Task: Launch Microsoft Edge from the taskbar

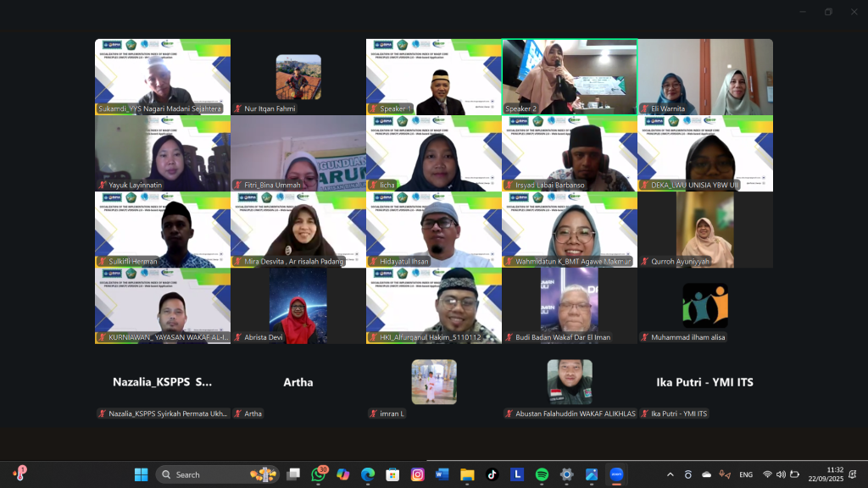Action: [x=368, y=474]
